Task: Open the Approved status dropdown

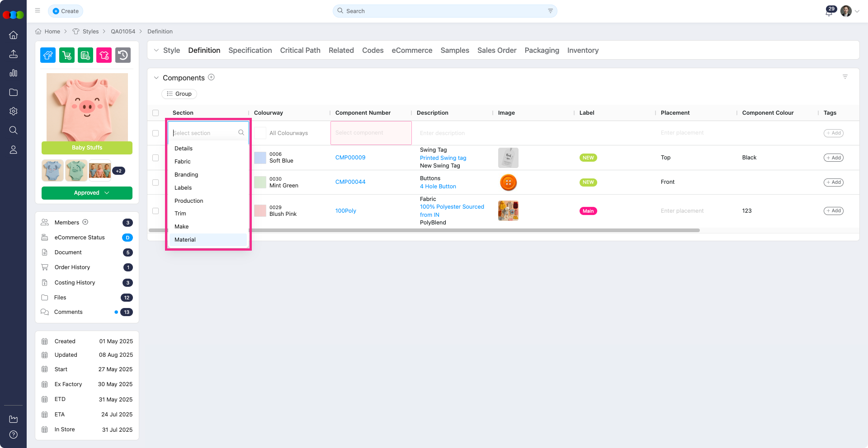Action: [87, 193]
